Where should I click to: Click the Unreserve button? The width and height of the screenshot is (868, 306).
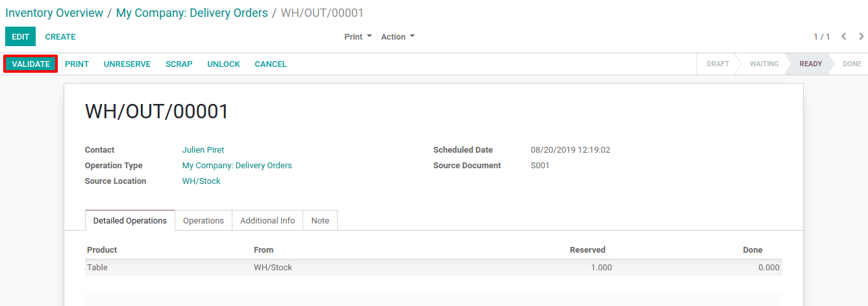127,64
